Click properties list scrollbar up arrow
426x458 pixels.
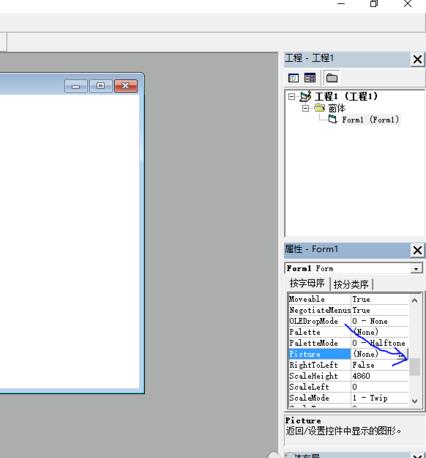click(415, 300)
